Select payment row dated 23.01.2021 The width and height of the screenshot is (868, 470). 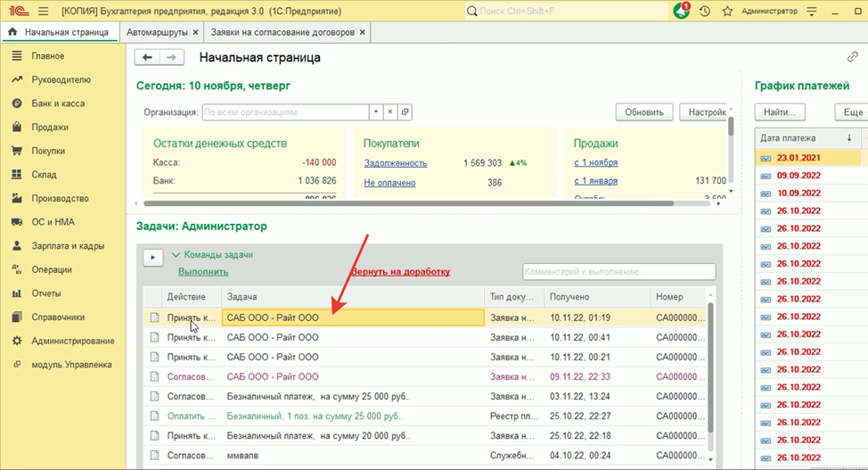(x=812, y=158)
